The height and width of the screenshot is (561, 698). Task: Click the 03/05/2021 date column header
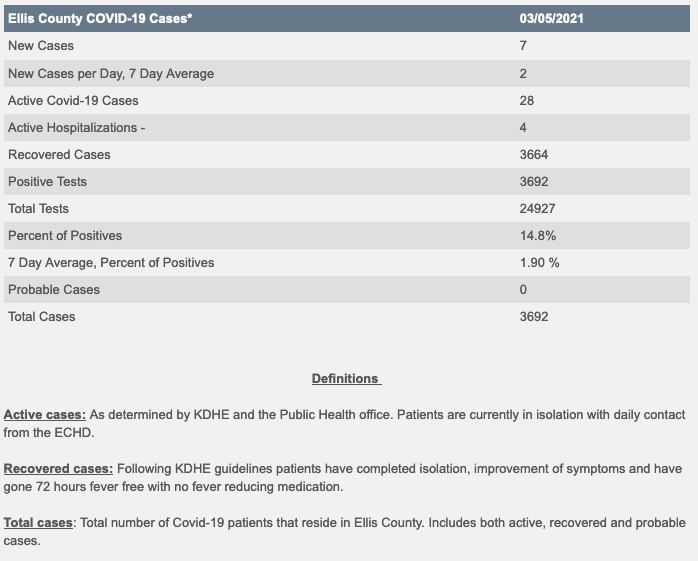pyautogui.click(x=551, y=19)
